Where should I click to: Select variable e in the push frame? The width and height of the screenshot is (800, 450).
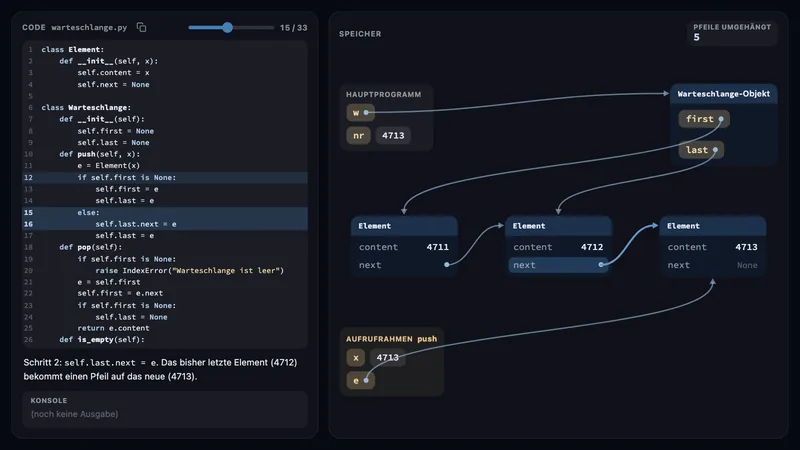coord(360,380)
